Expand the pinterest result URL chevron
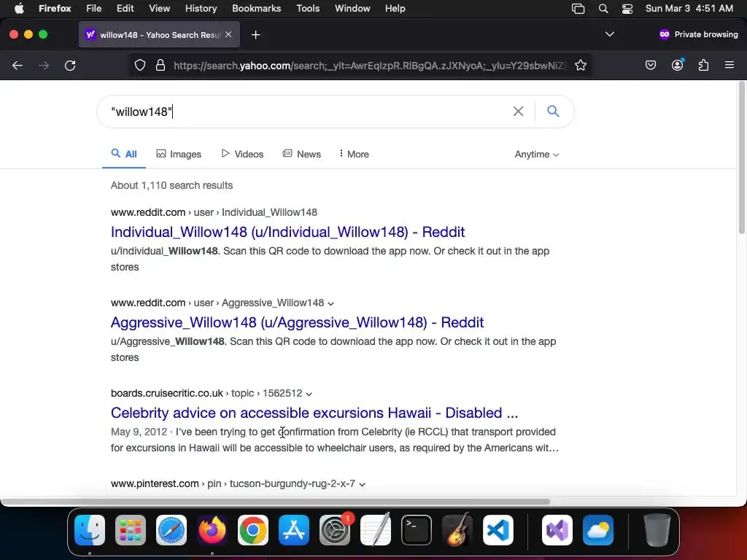Viewport: 747px width, 560px height. [362, 484]
